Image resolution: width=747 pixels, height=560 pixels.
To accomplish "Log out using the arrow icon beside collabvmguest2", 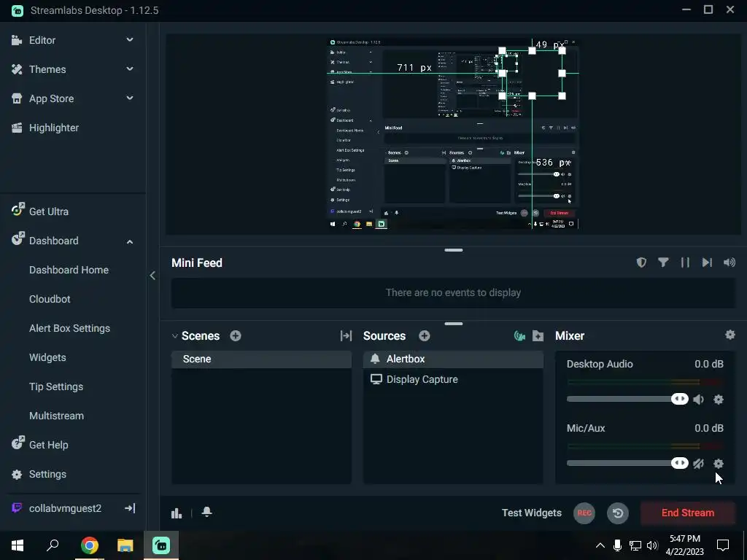I will point(130,508).
